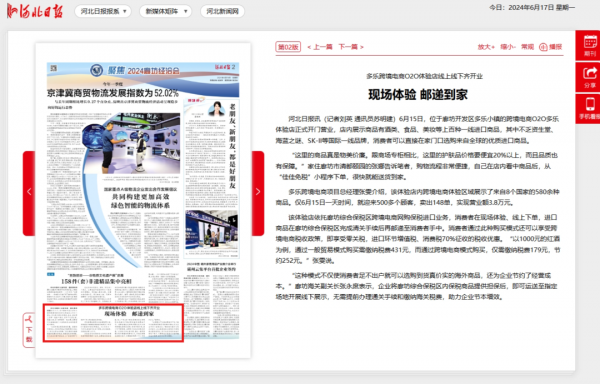The height and width of the screenshot is (384, 600).
Task: Open the 河北新闻网 link
Action: (222, 11)
